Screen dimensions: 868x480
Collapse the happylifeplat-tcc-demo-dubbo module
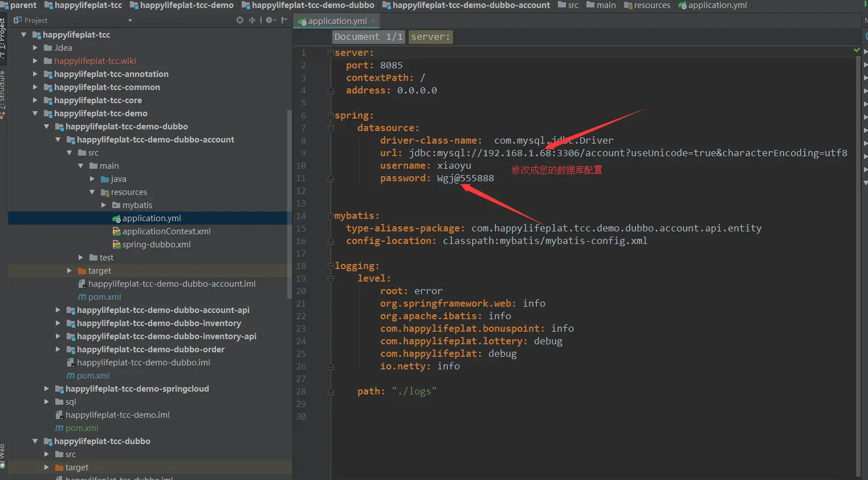click(47, 127)
